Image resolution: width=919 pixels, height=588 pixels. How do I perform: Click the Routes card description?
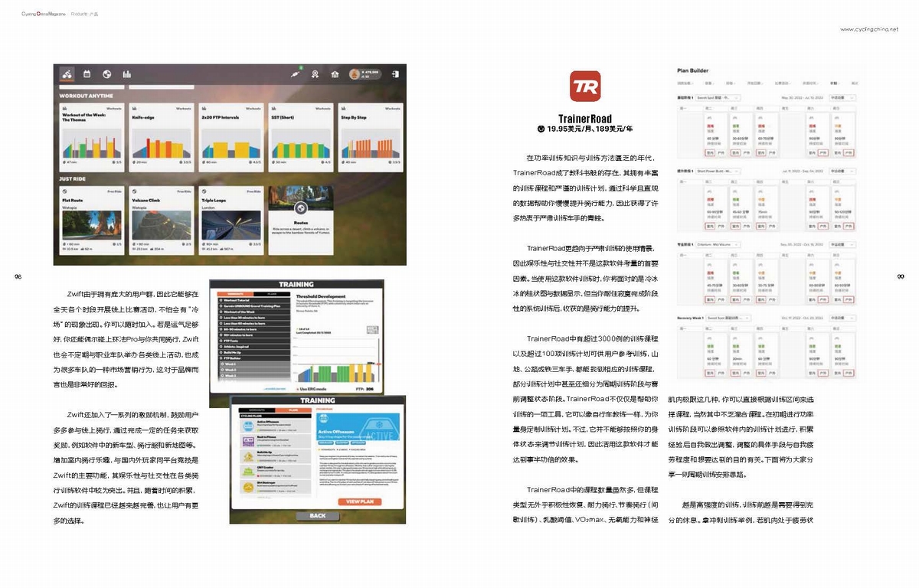pos(301,232)
